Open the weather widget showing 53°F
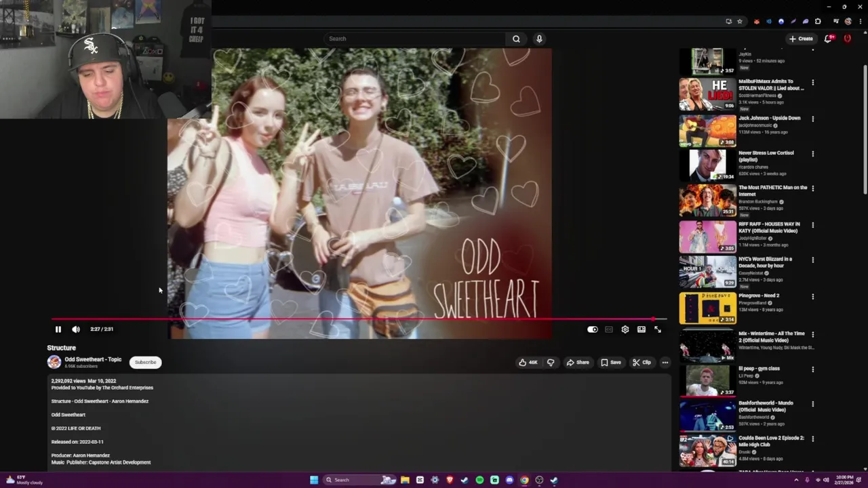The height and width of the screenshot is (488, 868). coord(24,480)
